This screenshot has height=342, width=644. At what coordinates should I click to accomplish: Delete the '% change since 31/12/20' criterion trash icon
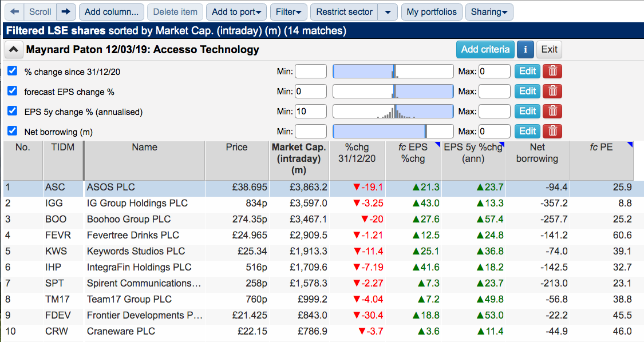coord(552,71)
